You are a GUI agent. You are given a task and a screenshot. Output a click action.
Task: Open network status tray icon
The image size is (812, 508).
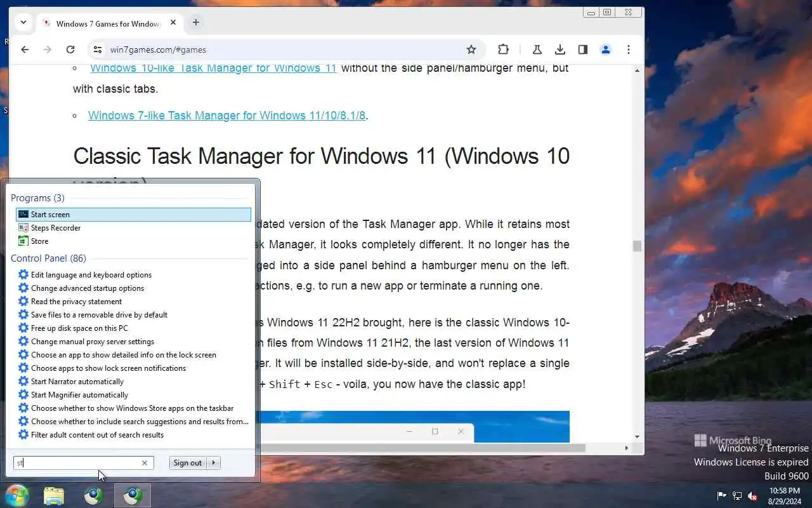click(x=737, y=495)
